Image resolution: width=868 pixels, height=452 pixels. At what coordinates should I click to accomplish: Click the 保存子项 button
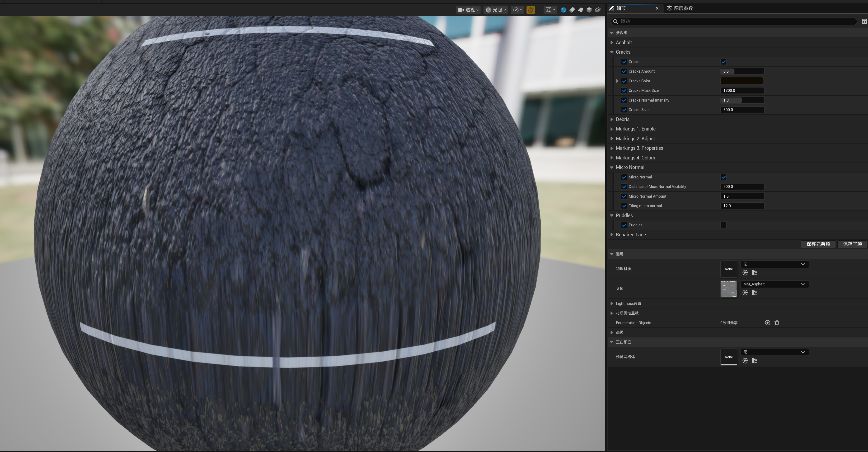coord(852,244)
